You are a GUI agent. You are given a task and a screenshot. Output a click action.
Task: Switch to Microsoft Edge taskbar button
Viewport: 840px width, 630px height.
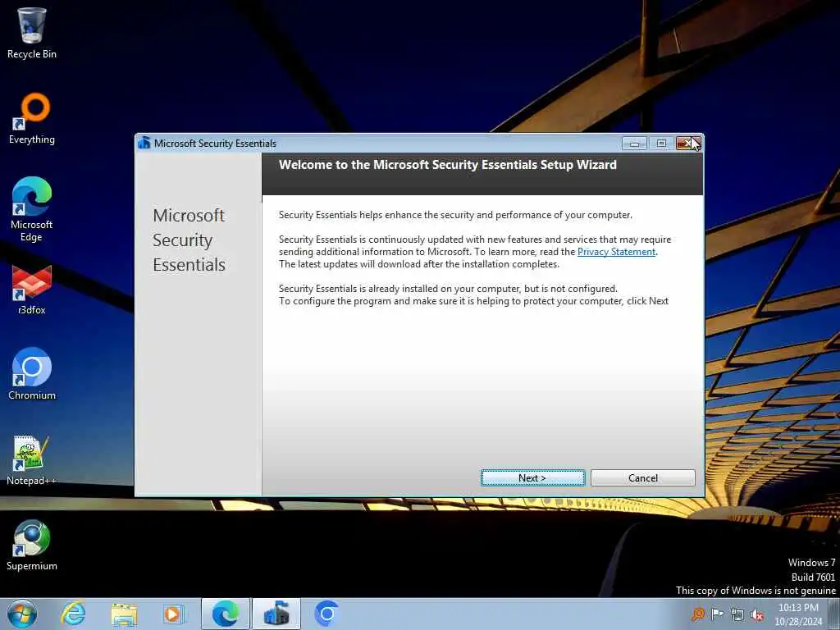point(226,614)
